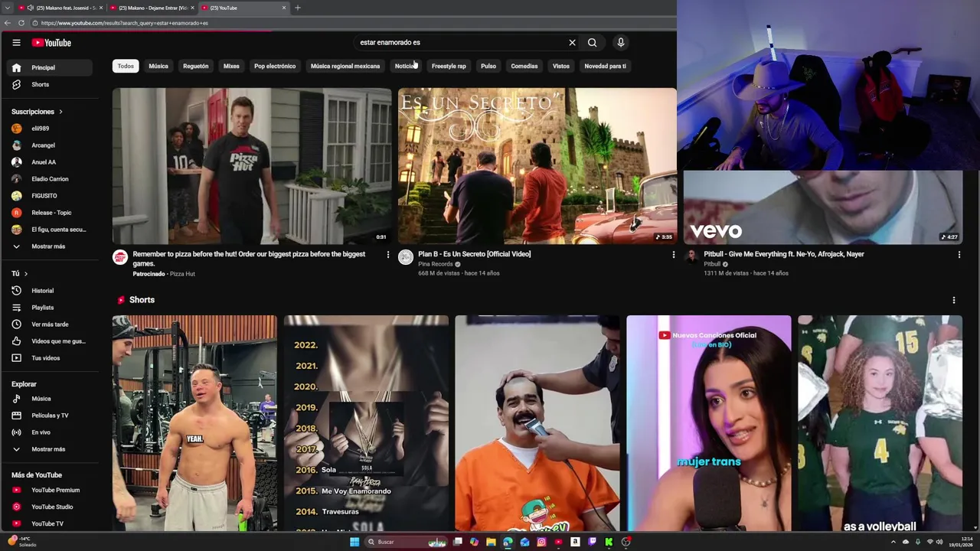Open Pitbull Give Me Everything title

784,254
